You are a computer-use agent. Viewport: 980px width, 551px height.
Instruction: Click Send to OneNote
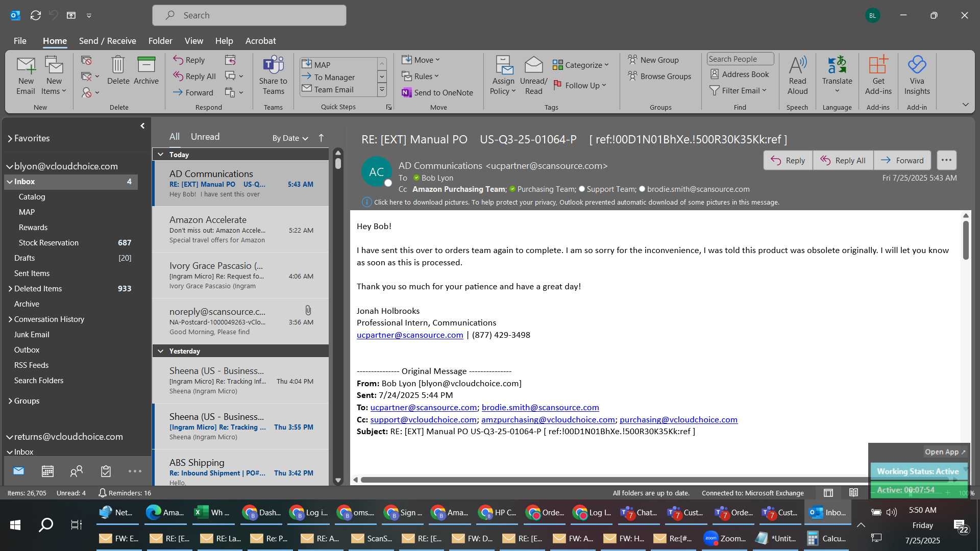[437, 93]
